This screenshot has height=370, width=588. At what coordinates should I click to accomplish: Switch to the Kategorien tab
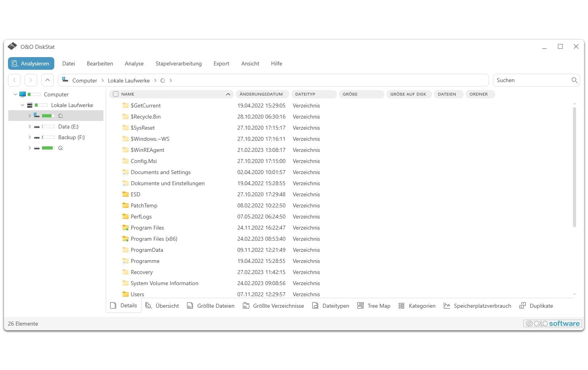(x=417, y=306)
